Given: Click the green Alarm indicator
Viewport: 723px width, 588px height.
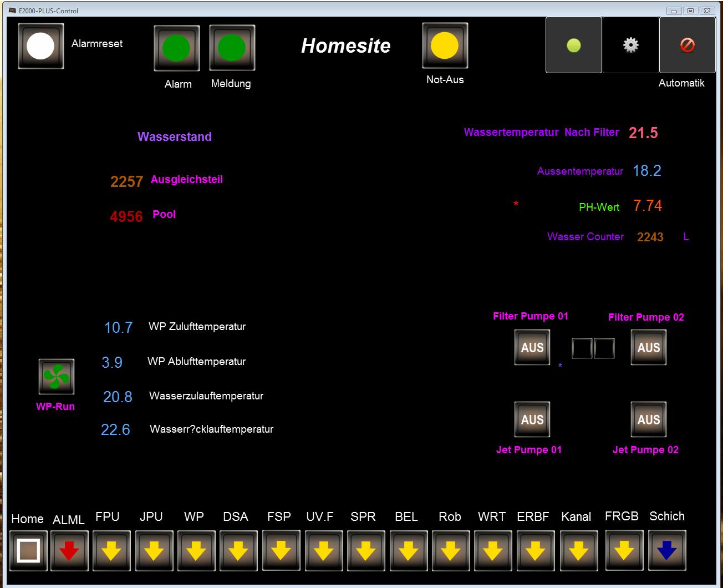Looking at the screenshot, I should 176,48.
